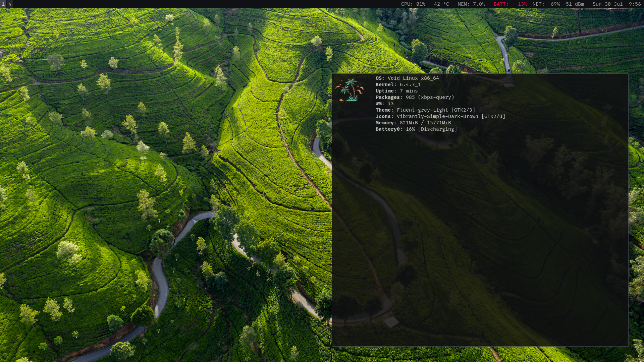Viewport: 644px width, 362px height.
Task: Click the Battery0 16% Discharging line
Action: click(416, 129)
